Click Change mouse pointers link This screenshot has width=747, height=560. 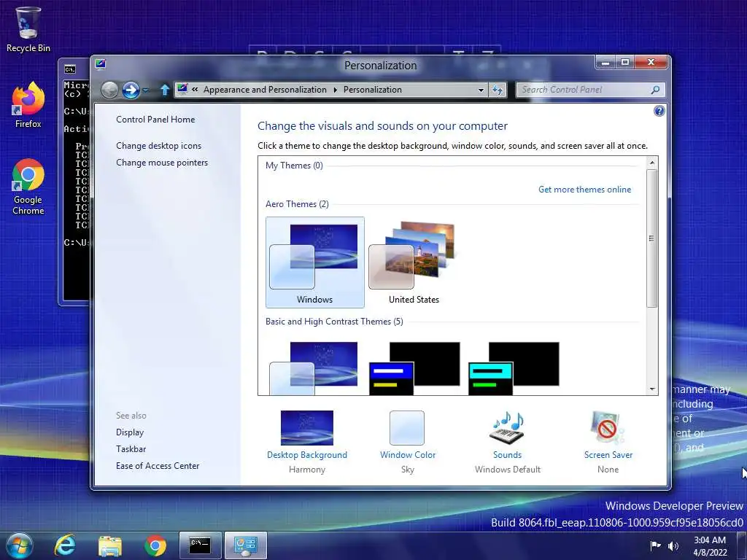pyautogui.click(x=162, y=163)
